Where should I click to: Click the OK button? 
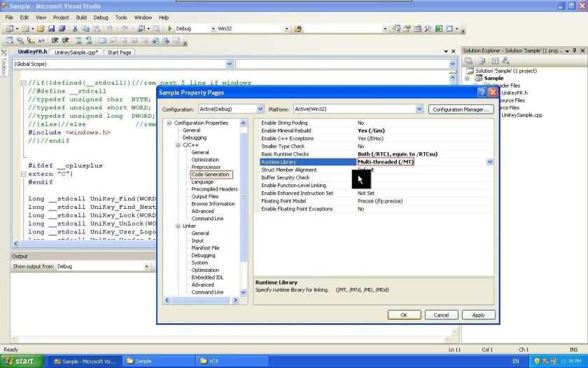pyautogui.click(x=404, y=315)
